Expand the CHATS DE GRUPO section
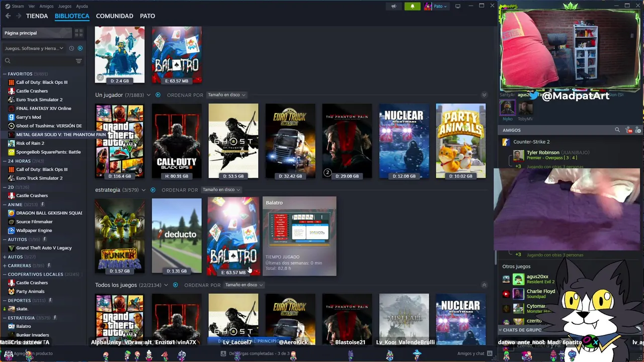The image size is (644, 362). click(x=521, y=330)
